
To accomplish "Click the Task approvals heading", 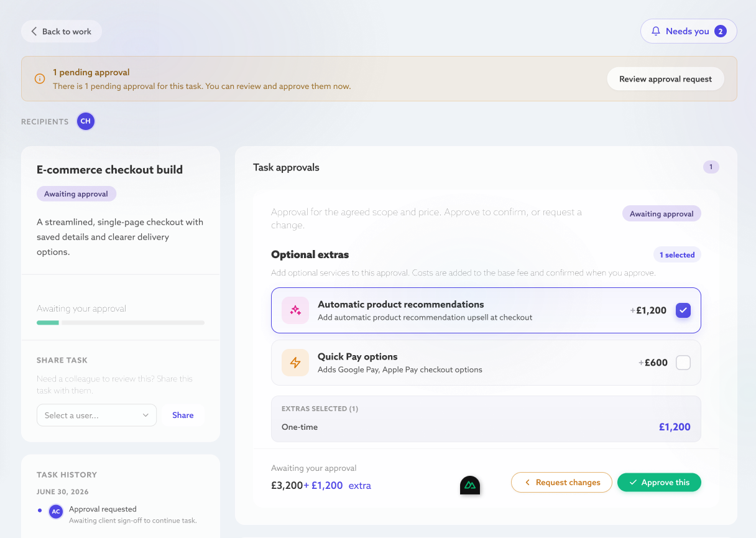I will pos(286,167).
